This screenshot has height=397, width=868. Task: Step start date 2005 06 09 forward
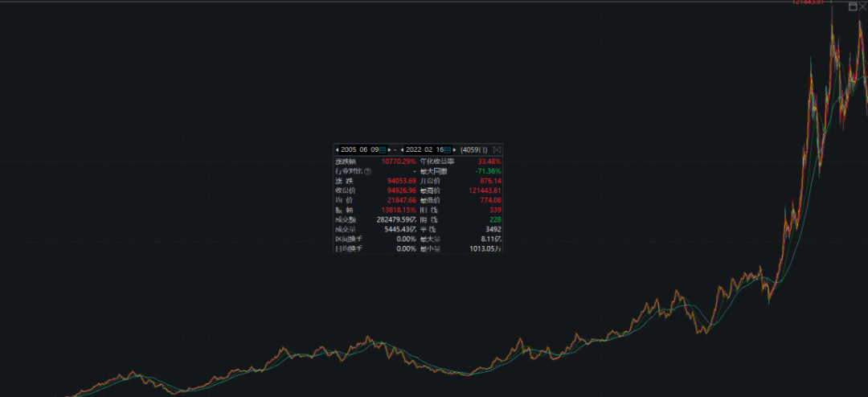tap(389, 149)
